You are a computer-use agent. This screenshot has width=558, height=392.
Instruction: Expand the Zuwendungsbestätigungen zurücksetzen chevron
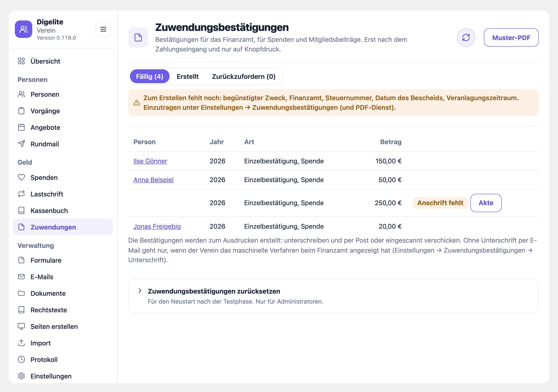pos(140,291)
